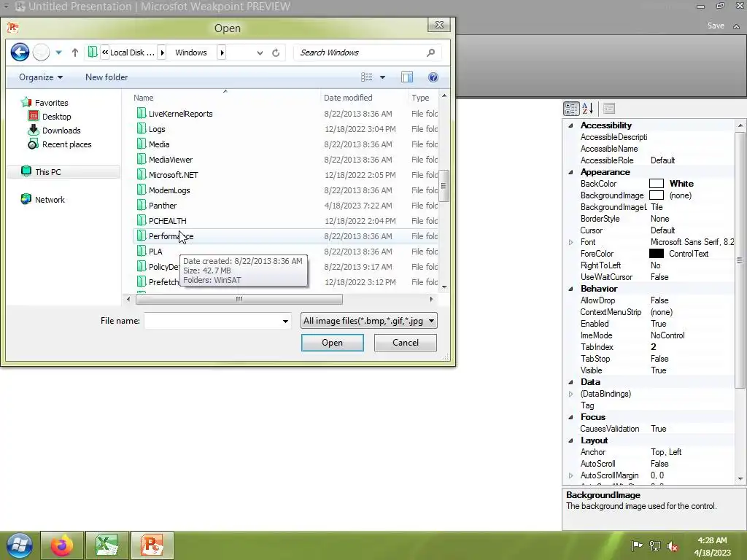Screen dimensions: 747x560
Task: Select the TabIndex property value
Action: pos(654,347)
